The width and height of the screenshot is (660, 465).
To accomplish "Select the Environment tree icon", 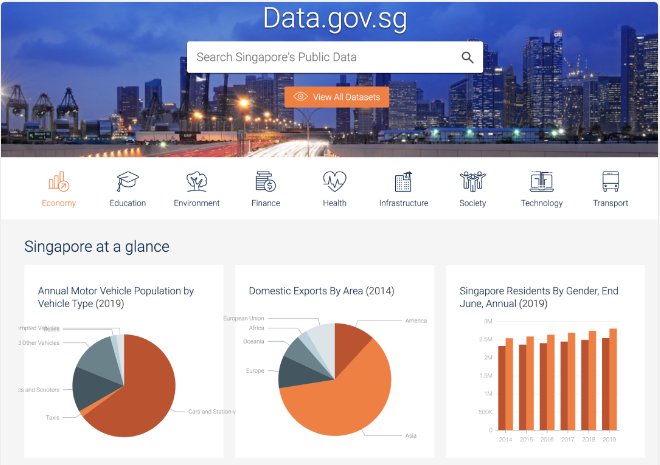I will [197, 181].
